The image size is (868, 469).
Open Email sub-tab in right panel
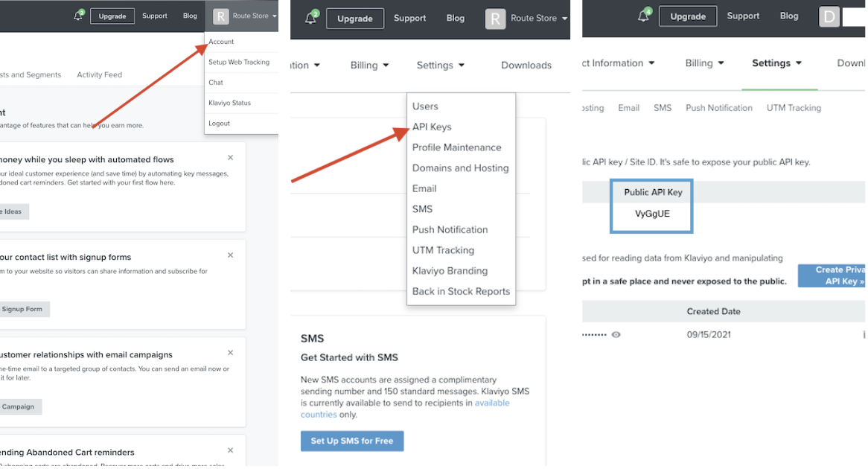tap(628, 108)
